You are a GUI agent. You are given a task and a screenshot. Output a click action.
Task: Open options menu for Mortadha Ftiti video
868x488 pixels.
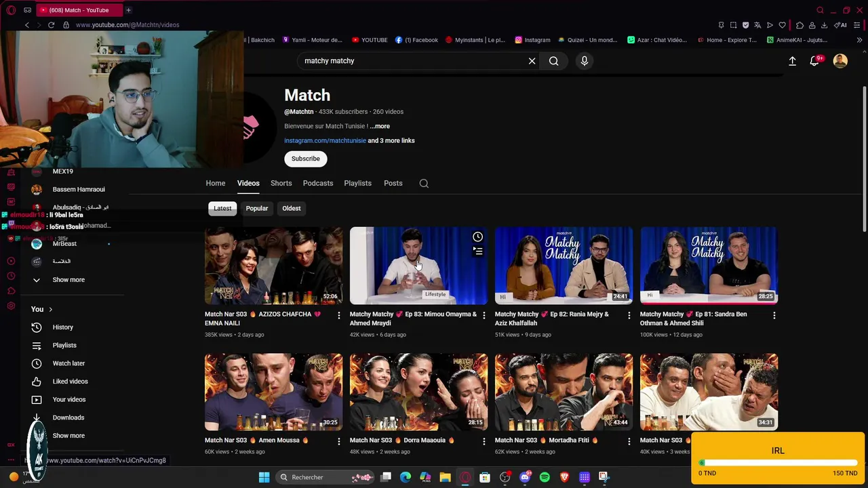(x=629, y=441)
